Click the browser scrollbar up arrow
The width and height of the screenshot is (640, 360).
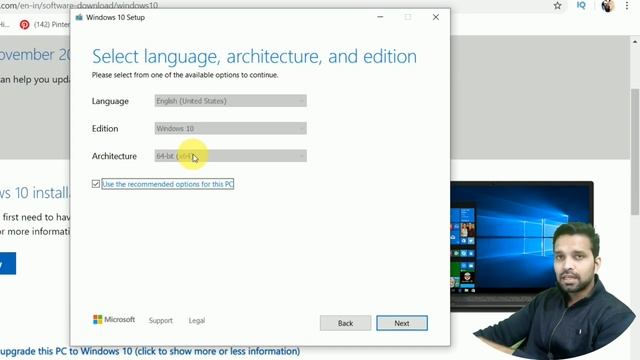[x=635, y=42]
